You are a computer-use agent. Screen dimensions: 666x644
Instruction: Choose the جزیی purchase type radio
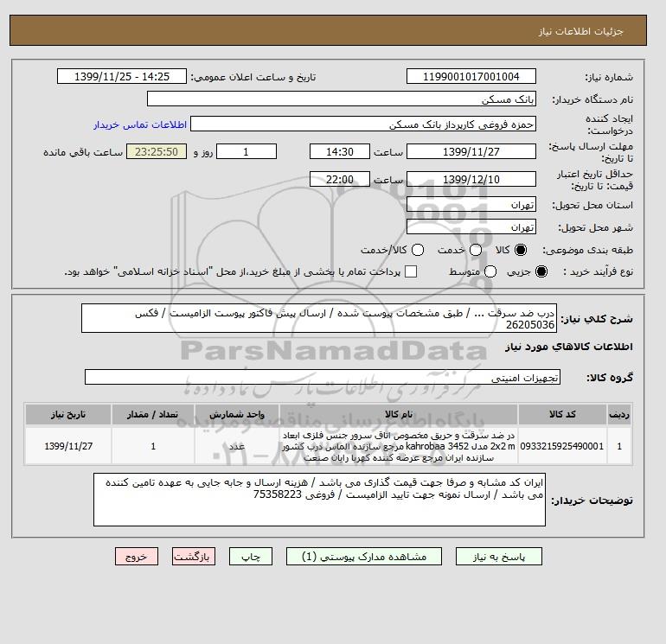coord(541,271)
